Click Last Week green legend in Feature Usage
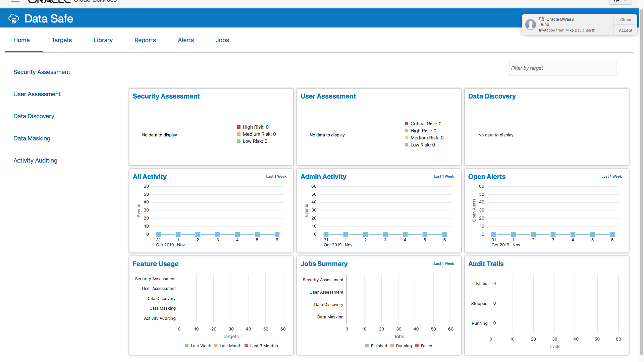 [x=187, y=346]
